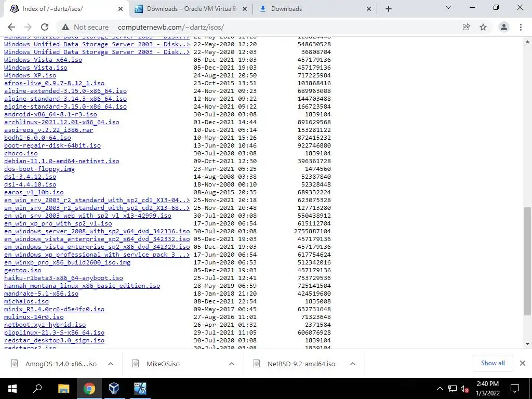Image resolution: width=532 pixels, height=399 pixels.
Task: Click minix_R3.4.0rc6-d5e4fc0.iso link
Action: tap(54, 310)
